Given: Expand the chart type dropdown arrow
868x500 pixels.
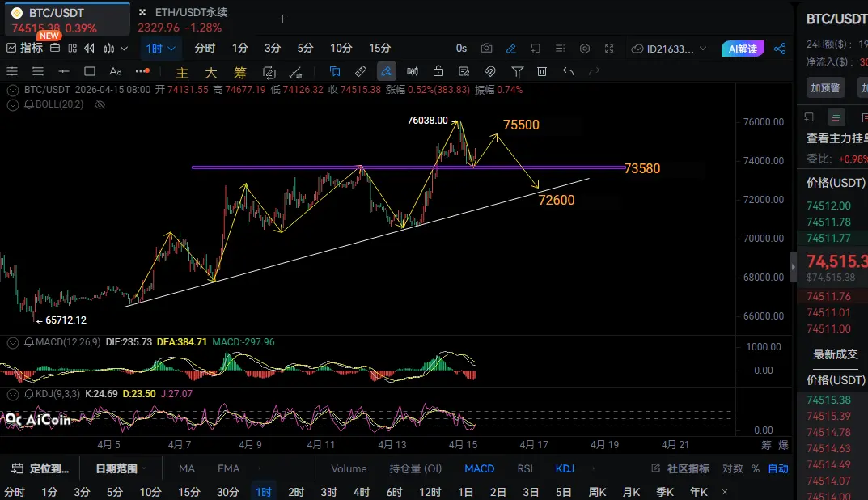Looking at the screenshot, I should point(124,49).
